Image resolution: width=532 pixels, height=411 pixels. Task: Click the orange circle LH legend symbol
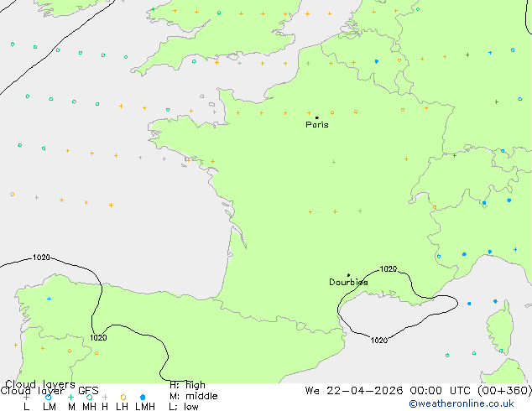coord(123,397)
